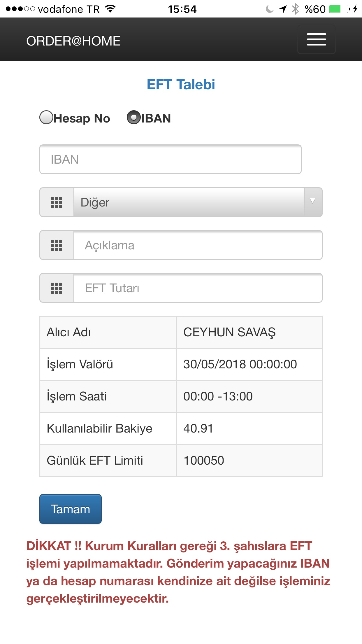The width and height of the screenshot is (362, 644).
Task: Select the IBAN radio button
Action: click(134, 118)
